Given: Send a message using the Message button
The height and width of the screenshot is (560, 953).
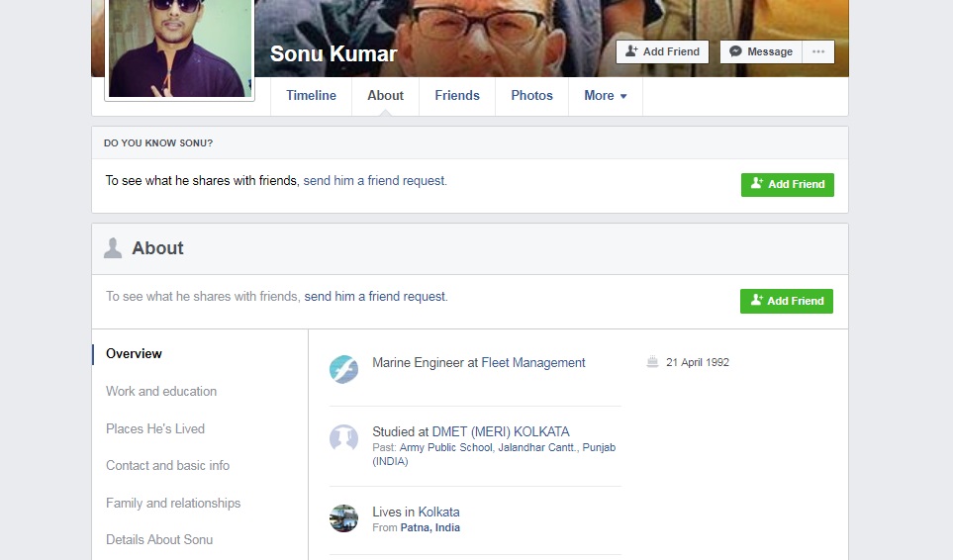Looking at the screenshot, I should (x=761, y=51).
